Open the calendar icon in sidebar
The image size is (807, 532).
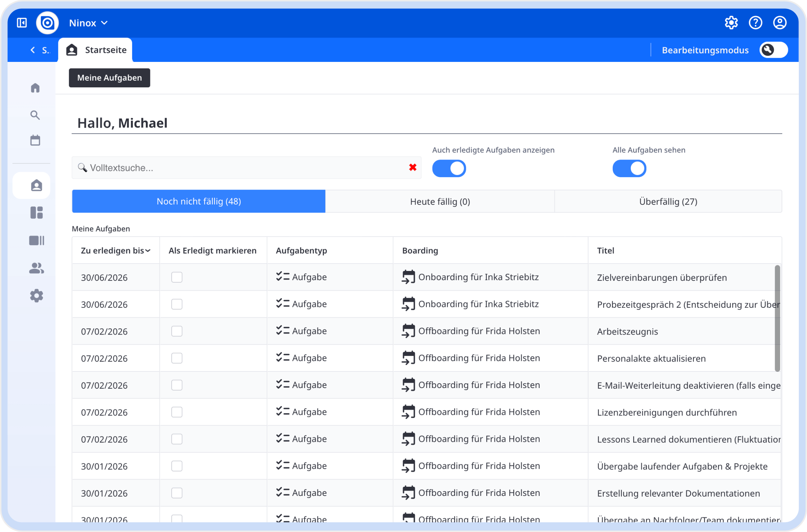click(x=35, y=140)
